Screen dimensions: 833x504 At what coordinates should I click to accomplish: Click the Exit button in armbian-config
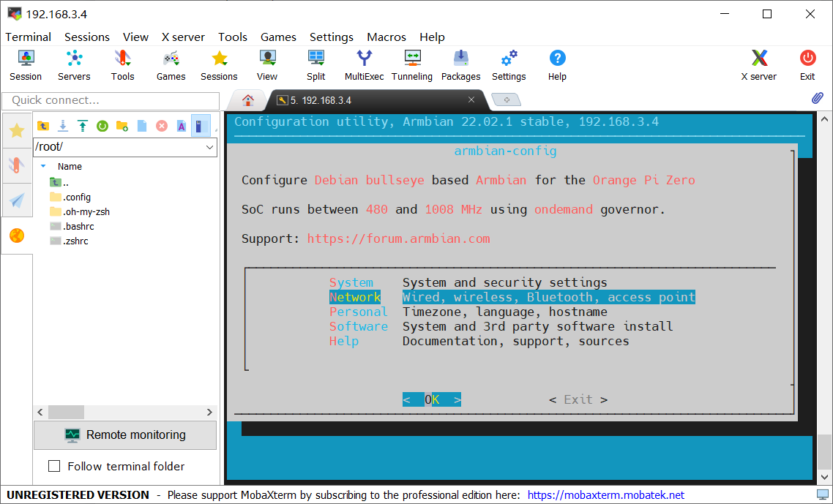point(578,399)
